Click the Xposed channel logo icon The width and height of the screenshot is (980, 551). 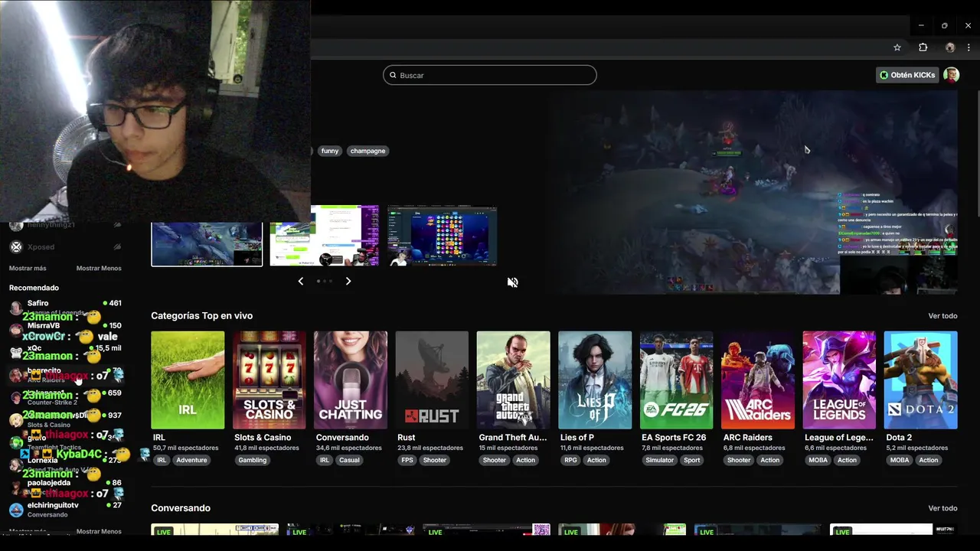(x=15, y=247)
